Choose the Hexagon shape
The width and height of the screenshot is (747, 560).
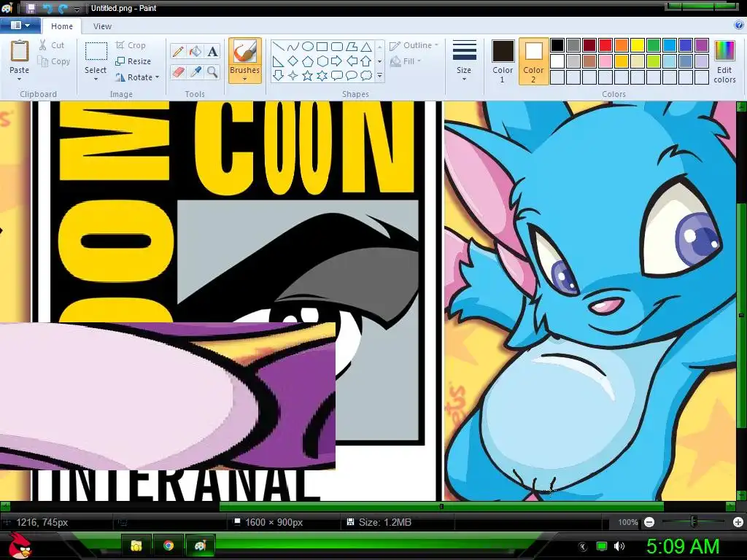click(x=322, y=61)
